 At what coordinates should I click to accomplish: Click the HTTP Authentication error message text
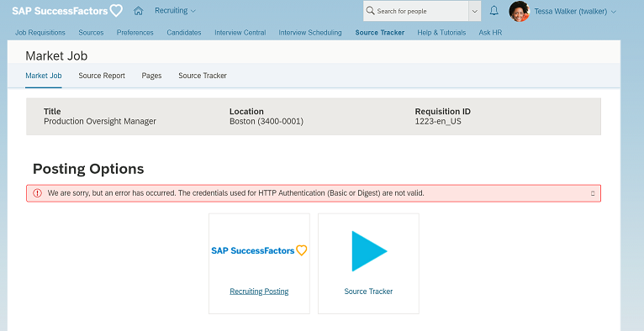click(236, 192)
